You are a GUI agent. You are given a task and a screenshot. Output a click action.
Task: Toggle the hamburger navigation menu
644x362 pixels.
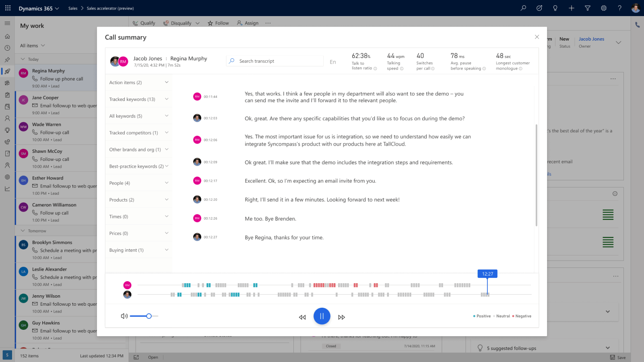coord(7,23)
